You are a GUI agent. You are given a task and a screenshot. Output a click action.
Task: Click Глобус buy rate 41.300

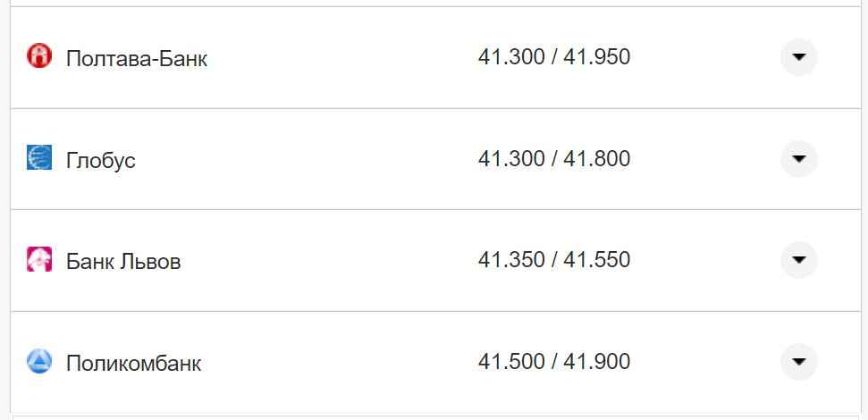[511, 159]
